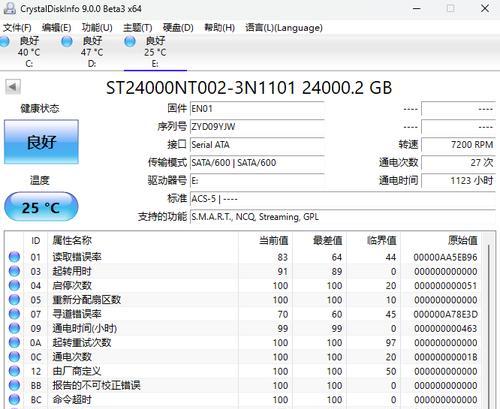
Task: Select the 报告的不可校正错误 attribute name
Action: click(x=96, y=385)
